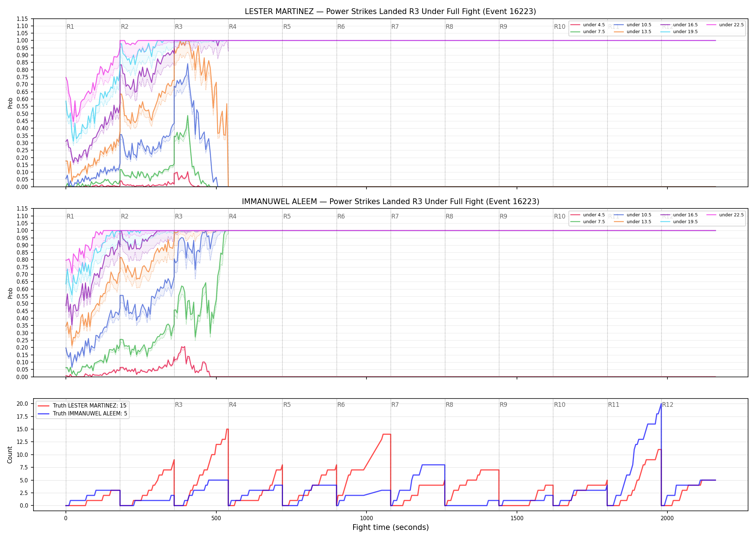Click the R6 round marker in Lester chart
Image resolution: width=756 pixels, height=540 pixels.
click(x=341, y=27)
